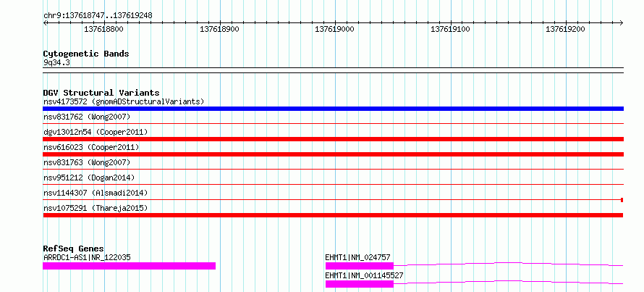Click the nsv4173572 gnomAD variant label
Image resolution: width=644 pixels, height=292 pixels.
pos(124,101)
